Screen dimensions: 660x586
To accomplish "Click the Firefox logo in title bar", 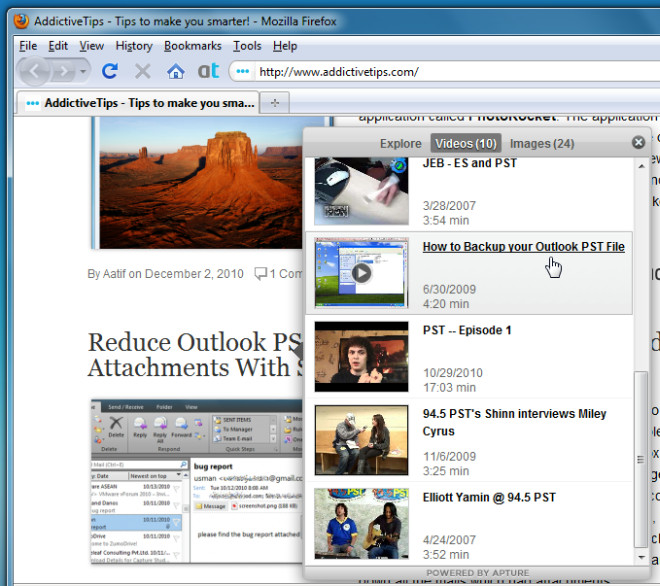I will click(21, 21).
